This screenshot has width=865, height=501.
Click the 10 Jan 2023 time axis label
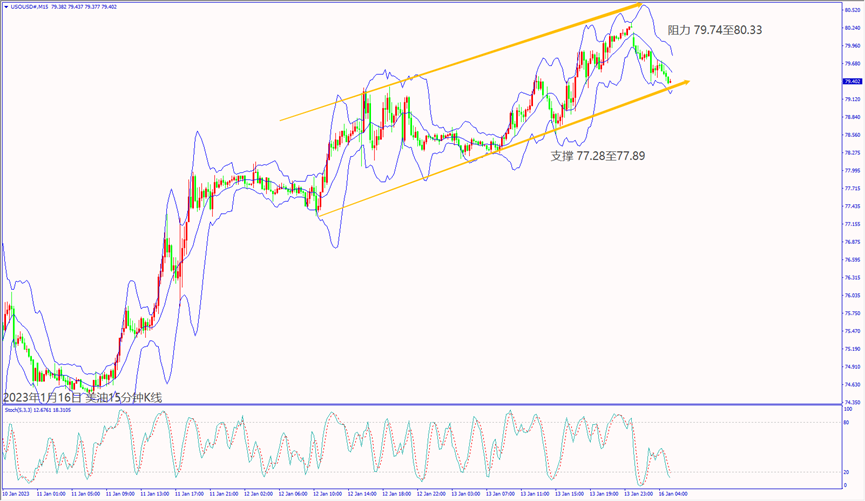tap(16, 493)
